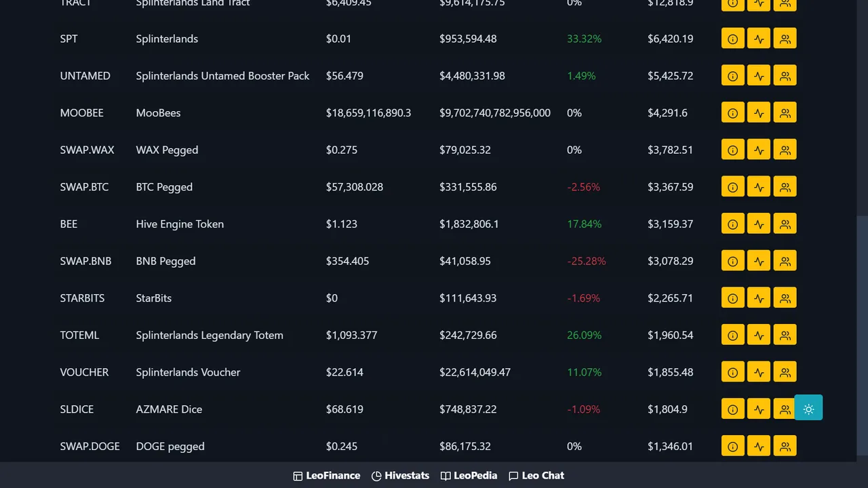This screenshot has height=488, width=868.
Task: View holders of TOTEML
Action: click(785, 335)
